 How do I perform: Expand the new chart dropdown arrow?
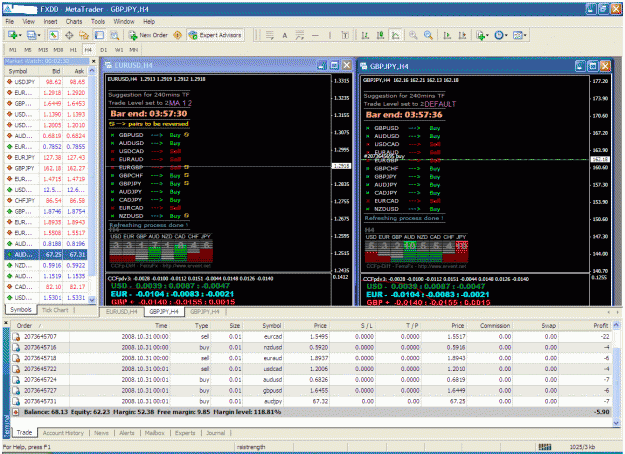20,35
